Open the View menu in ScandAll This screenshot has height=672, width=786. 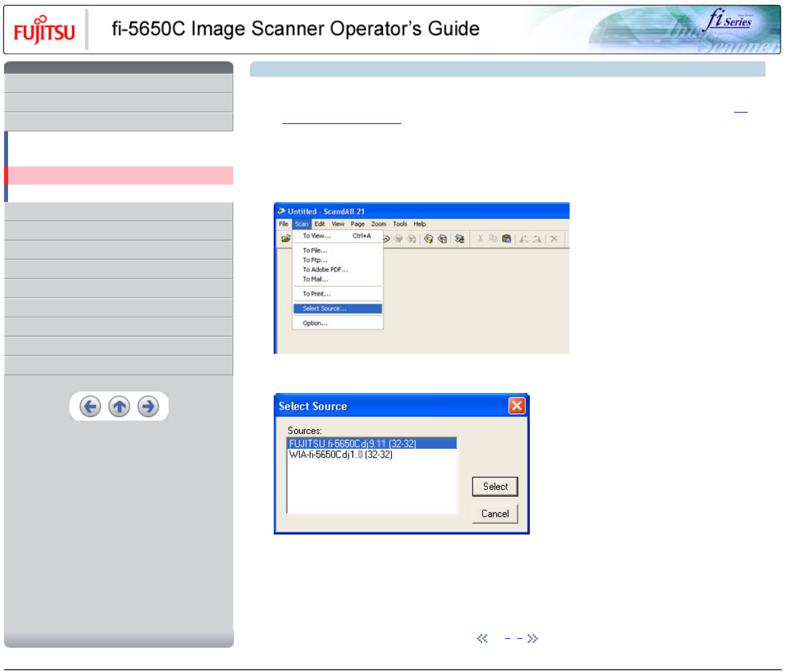(x=338, y=224)
